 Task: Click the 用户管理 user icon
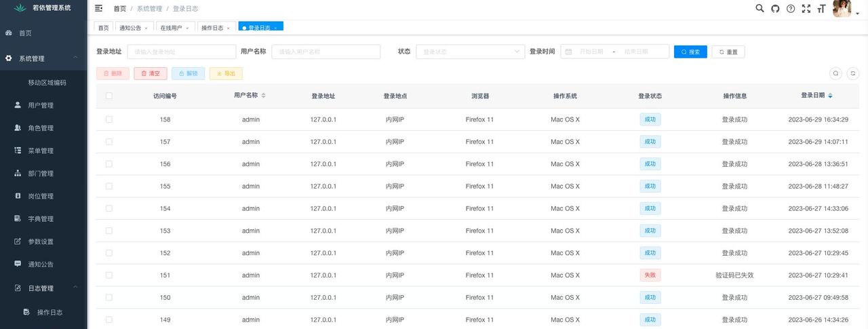tap(18, 105)
